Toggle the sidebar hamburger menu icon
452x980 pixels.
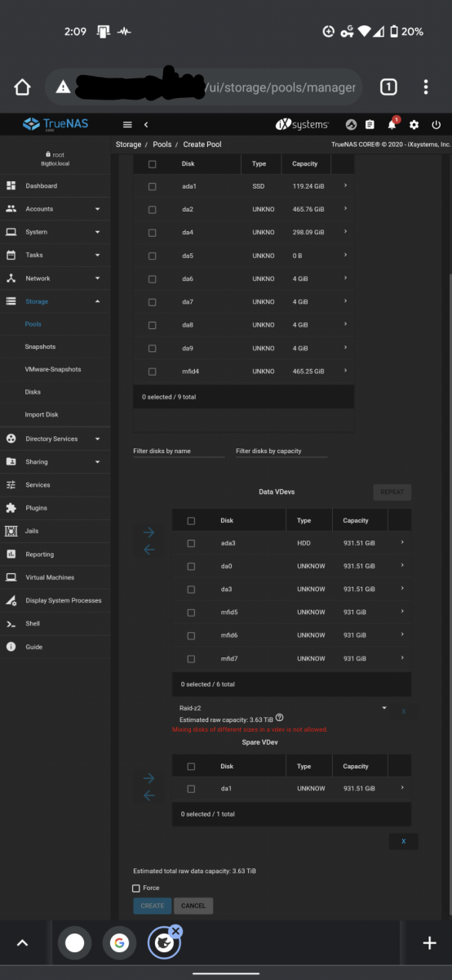pyautogui.click(x=127, y=124)
